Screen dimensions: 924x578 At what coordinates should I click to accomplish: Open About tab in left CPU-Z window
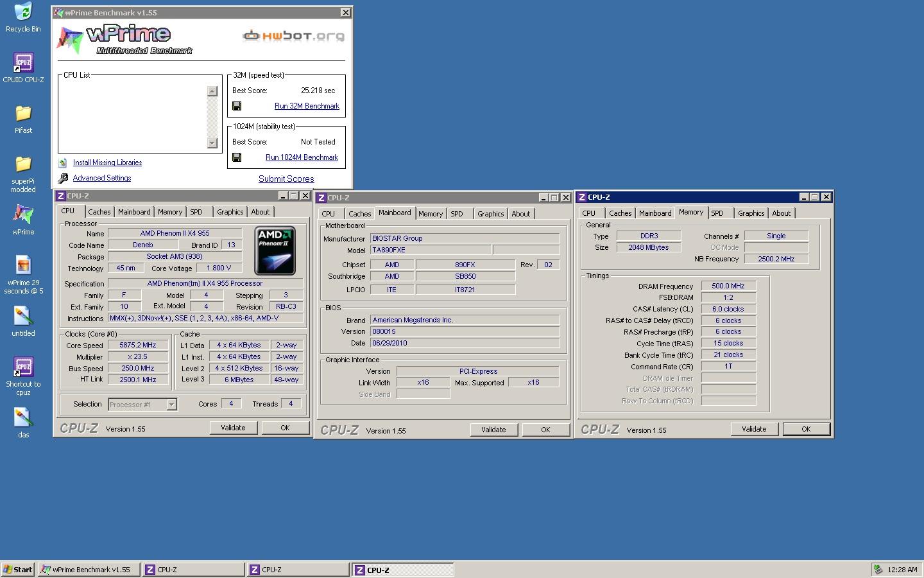click(261, 212)
